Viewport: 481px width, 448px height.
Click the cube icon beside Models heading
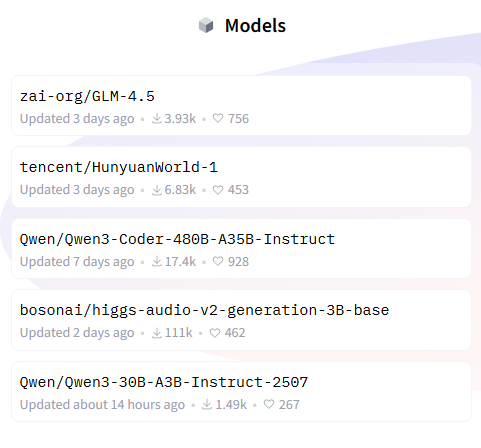[206, 25]
